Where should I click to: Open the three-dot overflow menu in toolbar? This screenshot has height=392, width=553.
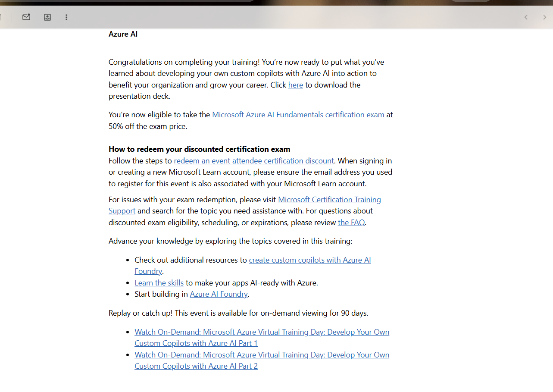point(66,17)
